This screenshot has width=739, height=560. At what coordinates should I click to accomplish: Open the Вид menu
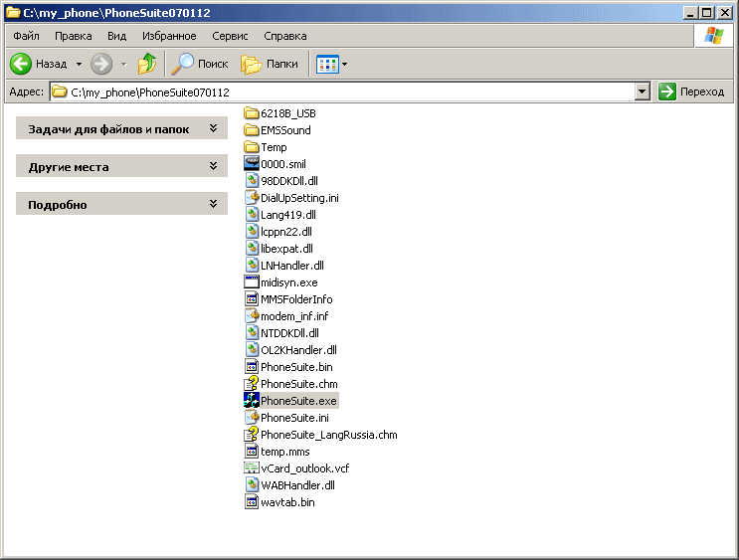(x=116, y=36)
